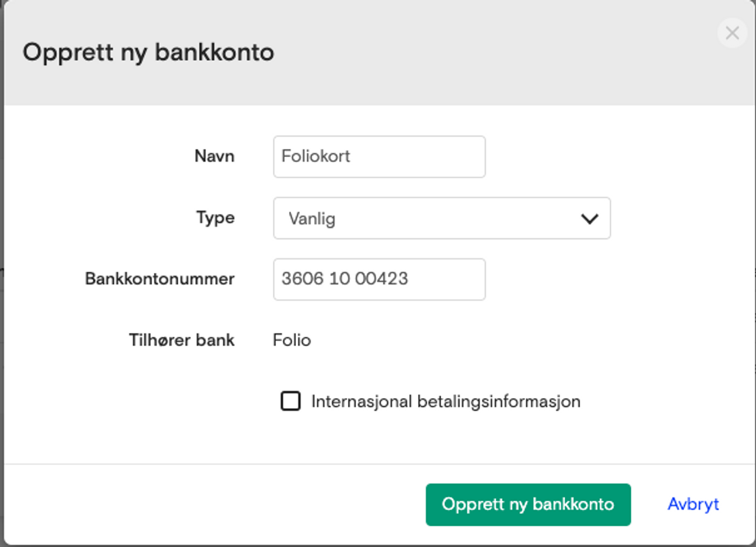Focus the Bankkontonummer input field

point(379,279)
